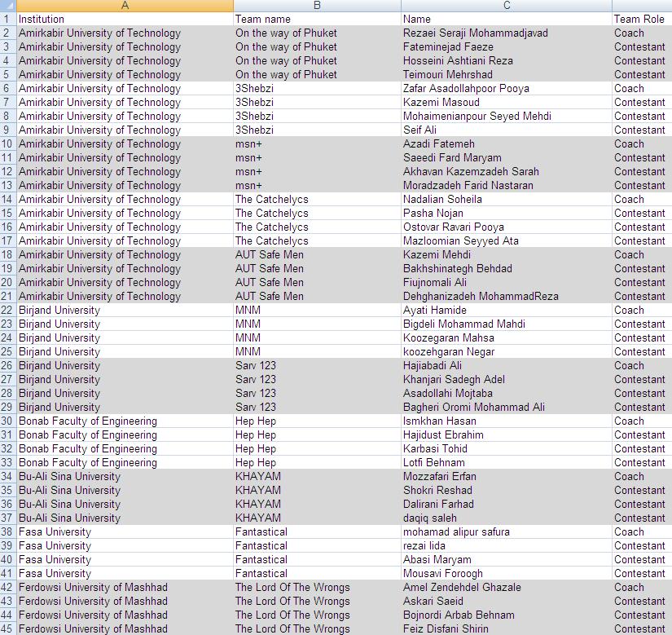The image size is (672, 635).
Task: Select cell 'Khanjari Sadegh Adel'
Action: 507,380
